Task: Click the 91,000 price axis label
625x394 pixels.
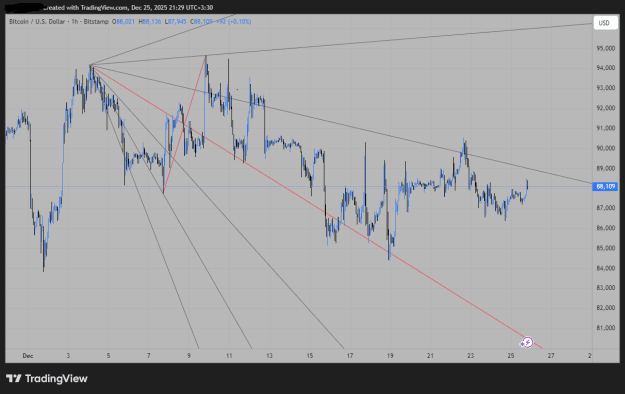Action: [x=605, y=128]
